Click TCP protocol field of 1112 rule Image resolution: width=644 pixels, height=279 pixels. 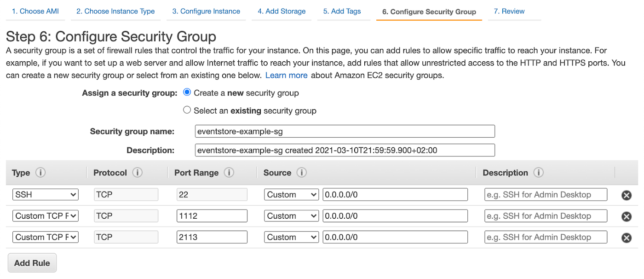pos(126,215)
